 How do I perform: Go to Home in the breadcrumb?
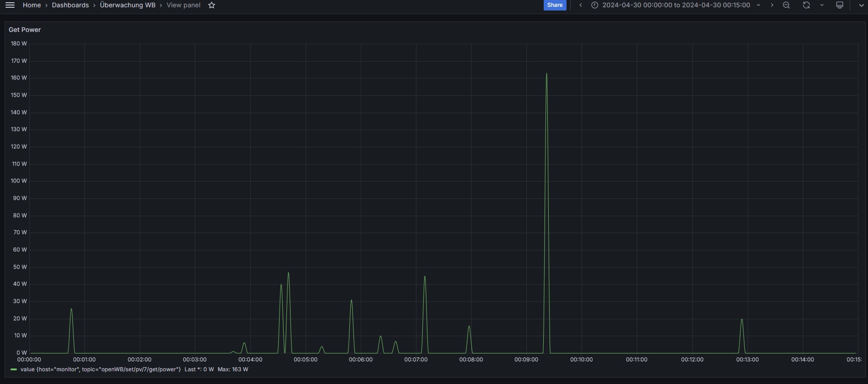31,5
